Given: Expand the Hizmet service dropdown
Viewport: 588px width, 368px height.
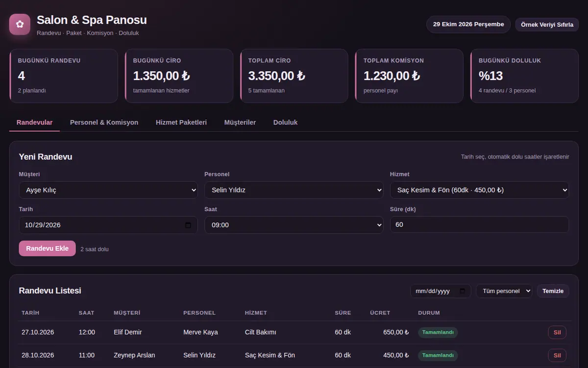Looking at the screenshot, I should (479, 190).
